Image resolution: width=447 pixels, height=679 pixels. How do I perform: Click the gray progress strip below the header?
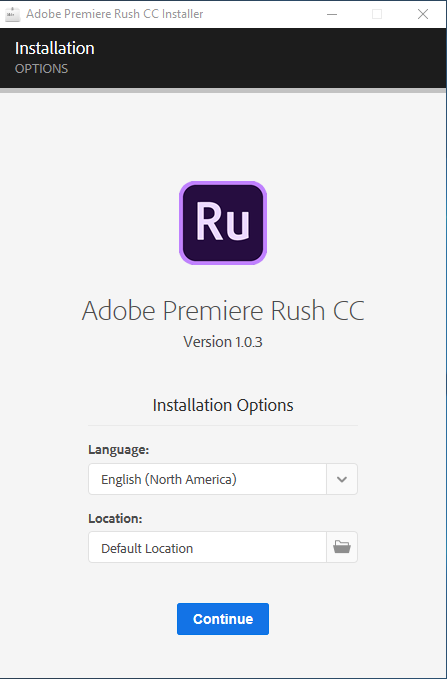coord(223,91)
